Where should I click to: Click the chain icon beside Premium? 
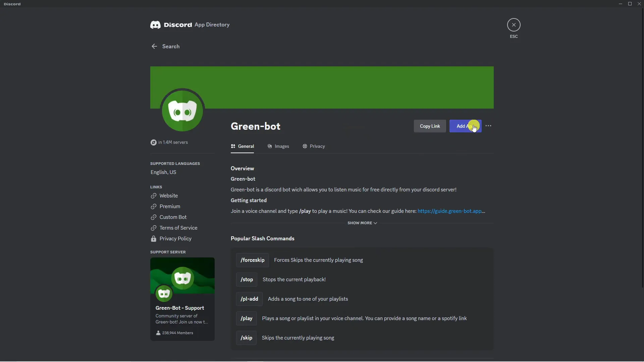(154, 206)
